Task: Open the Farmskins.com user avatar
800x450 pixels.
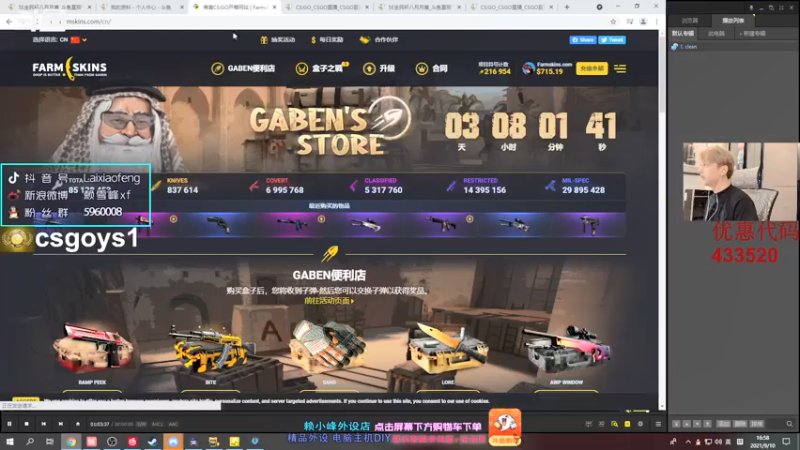Action: point(529,68)
